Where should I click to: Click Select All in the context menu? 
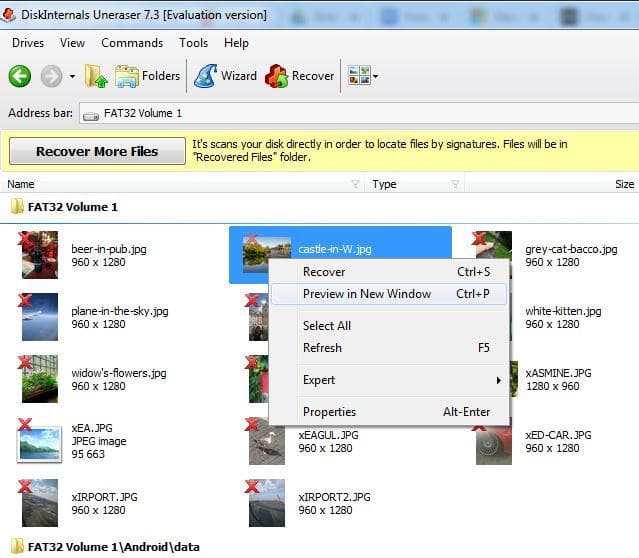pyautogui.click(x=326, y=326)
